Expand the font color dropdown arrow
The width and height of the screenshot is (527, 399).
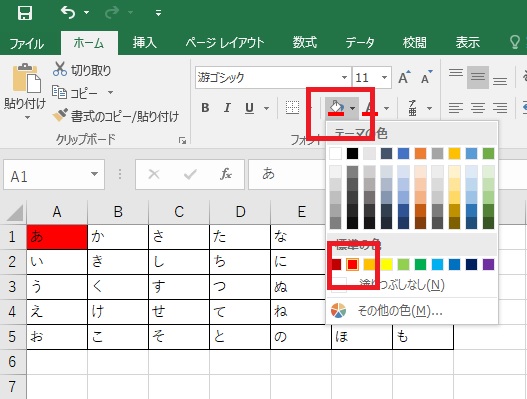(x=387, y=108)
